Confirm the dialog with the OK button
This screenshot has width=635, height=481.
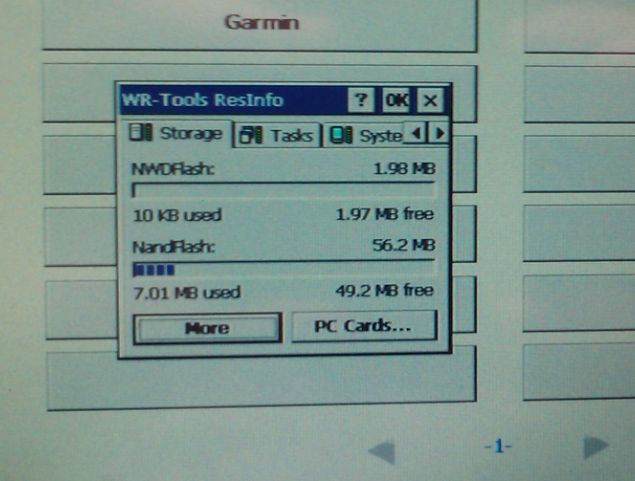[396, 100]
